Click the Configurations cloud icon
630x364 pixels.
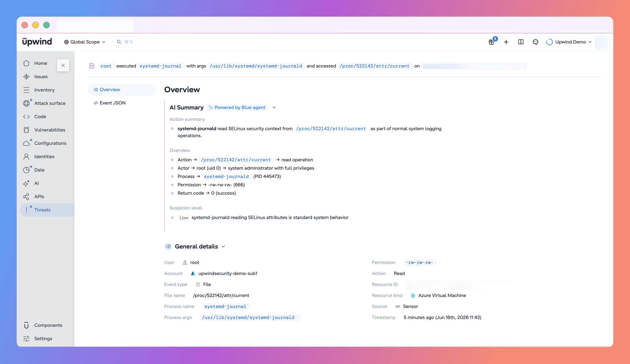27,143
